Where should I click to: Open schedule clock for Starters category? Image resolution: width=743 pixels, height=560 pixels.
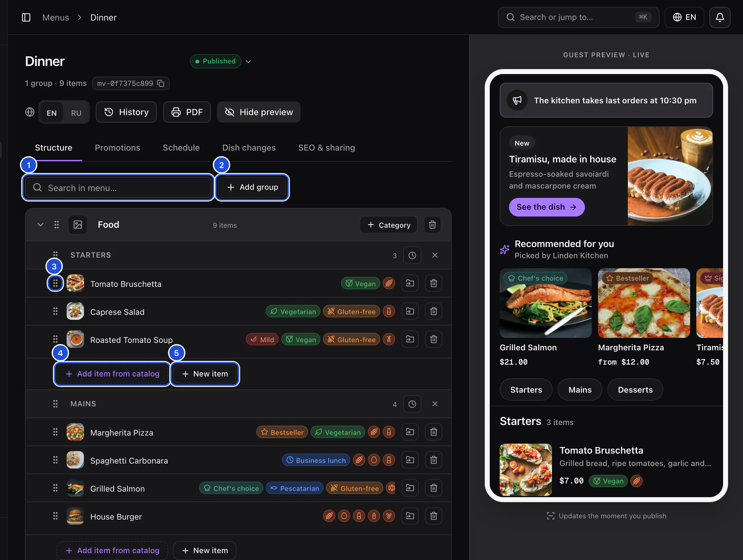[412, 255]
